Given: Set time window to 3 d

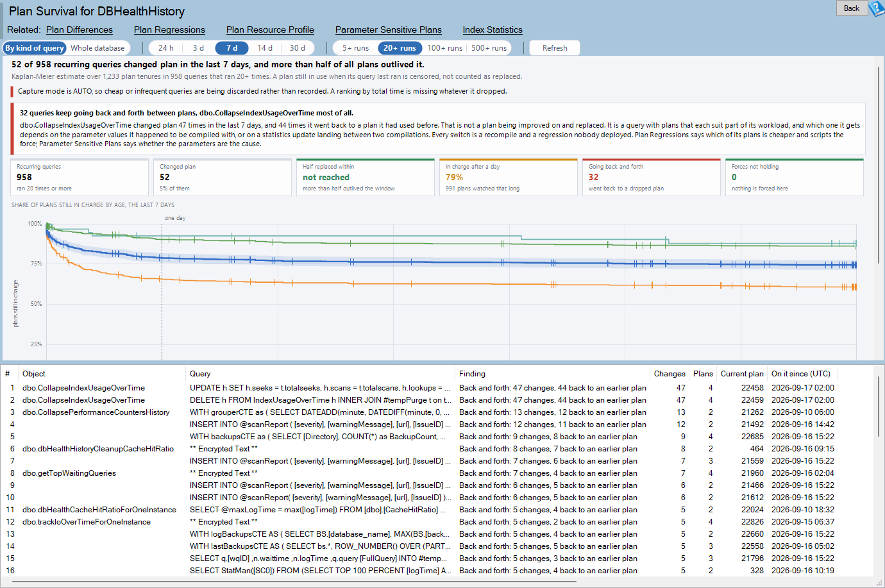Looking at the screenshot, I should [198, 48].
